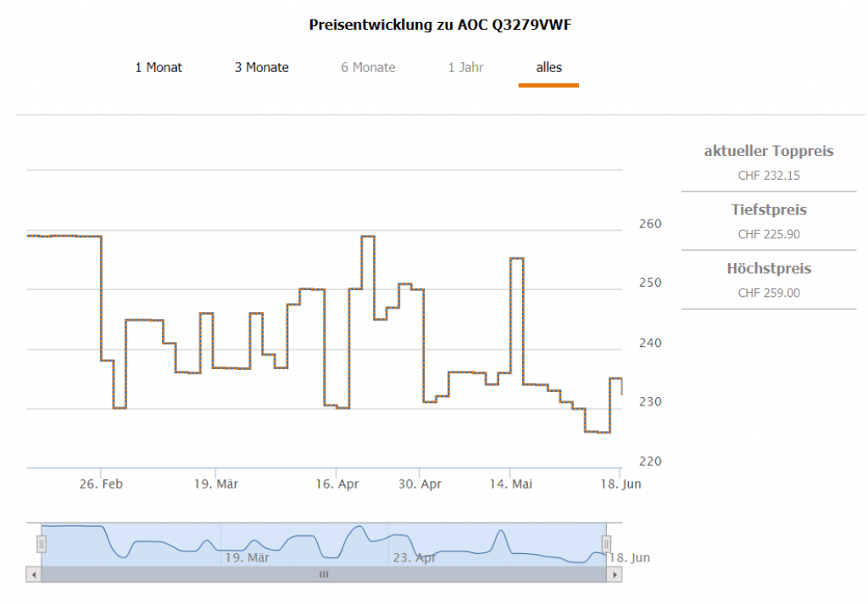Click the right navigator range handle

coord(606,544)
